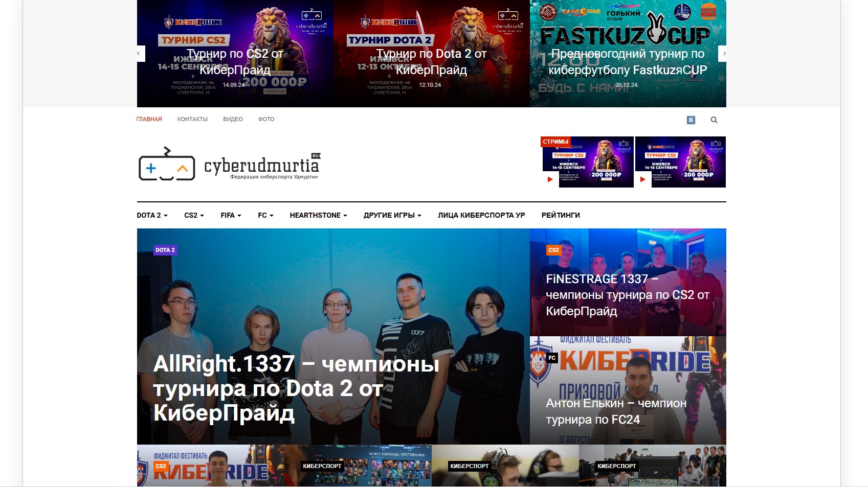The width and height of the screenshot is (868, 487).
Task: Click the CS2 tag on bottom left thumbnail
Action: click(161, 466)
